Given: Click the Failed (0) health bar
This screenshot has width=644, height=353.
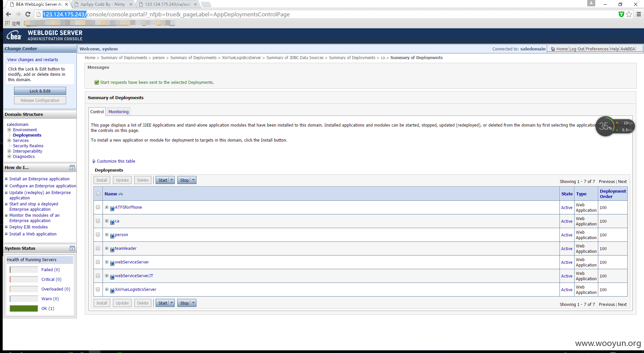Looking at the screenshot, I should (x=24, y=270).
